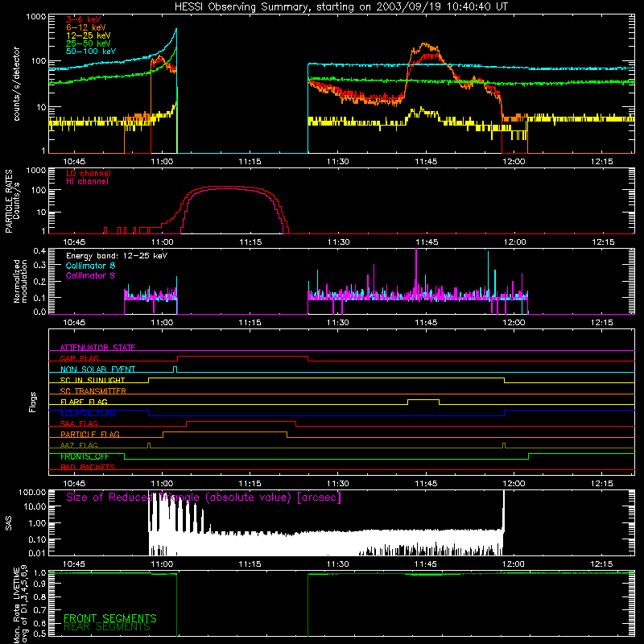Click the Flags panel axis label
Screen dimensions: 644x644
(x=32, y=402)
